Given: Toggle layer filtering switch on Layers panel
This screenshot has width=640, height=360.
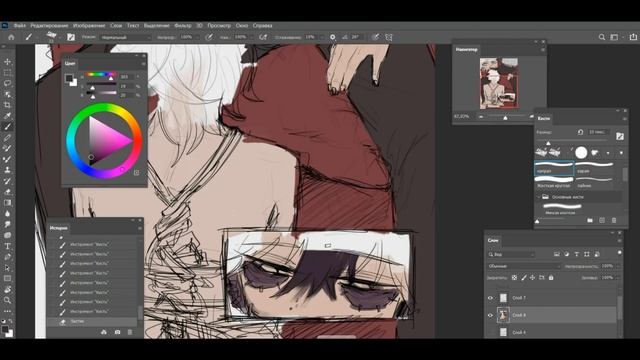Looking at the screenshot, I should coord(620,253).
